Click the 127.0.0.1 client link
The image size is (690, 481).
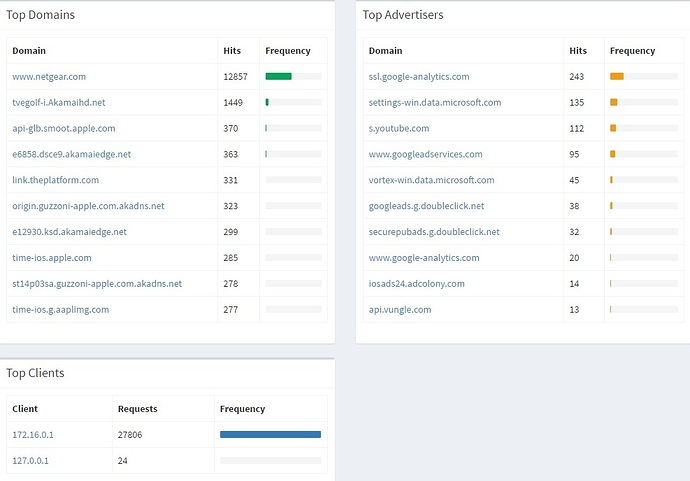(30, 461)
